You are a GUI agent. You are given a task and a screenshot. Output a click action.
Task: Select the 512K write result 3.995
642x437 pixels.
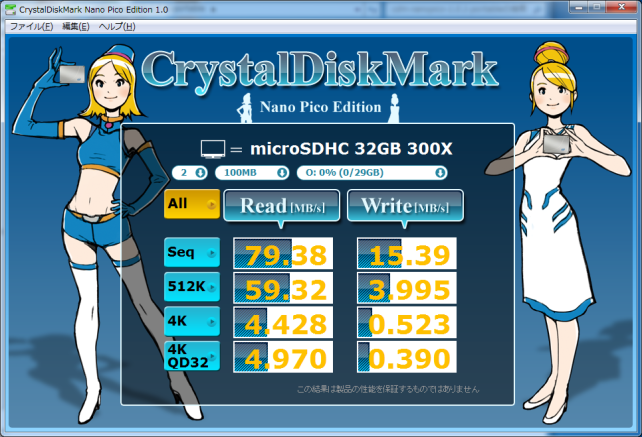click(407, 288)
